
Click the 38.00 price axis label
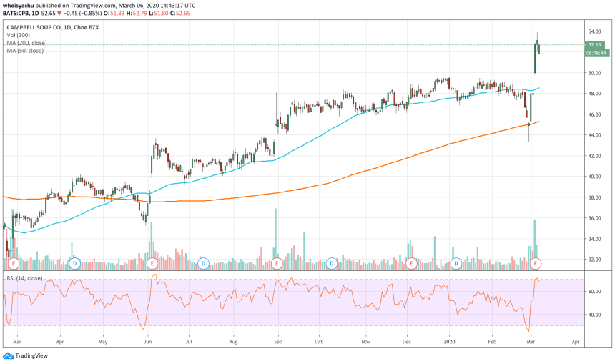click(x=594, y=197)
